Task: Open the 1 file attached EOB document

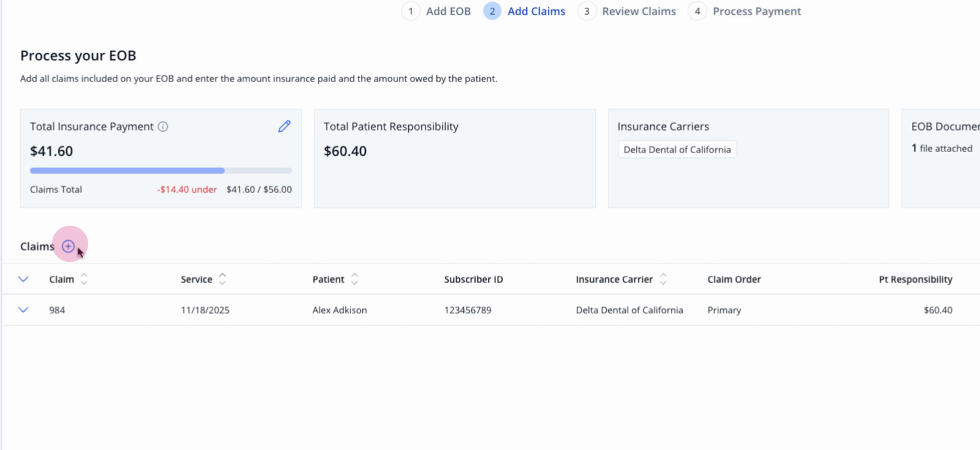Action: tap(942, 148)
